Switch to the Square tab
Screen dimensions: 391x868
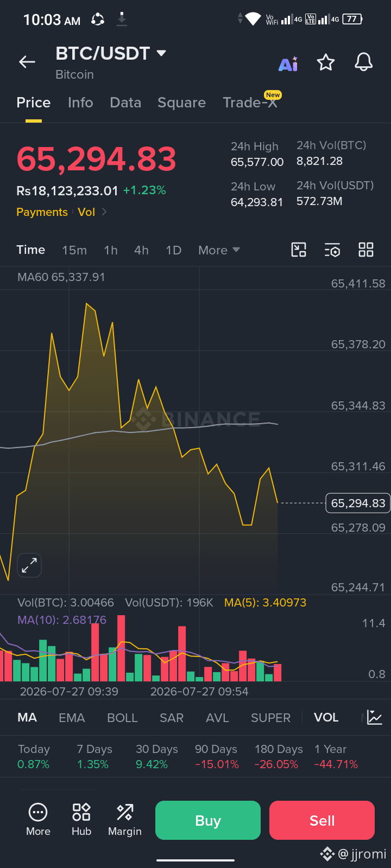tap(182, 103)
